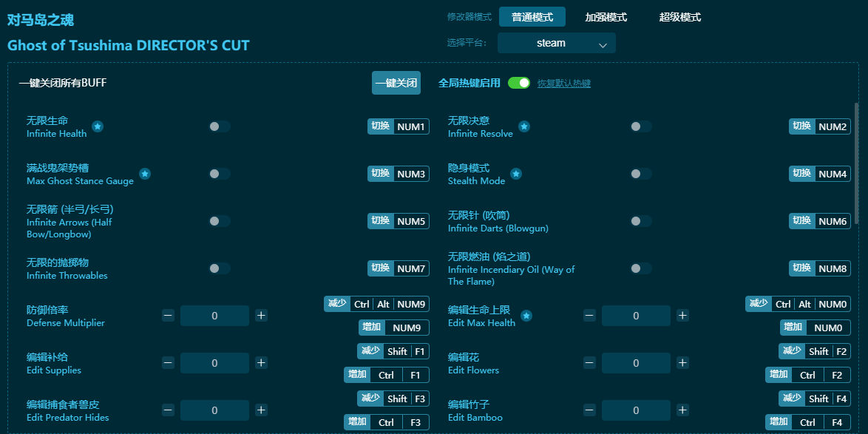
Task: Increase Edit Max Health with plus button
Action: tap(682, 316)
